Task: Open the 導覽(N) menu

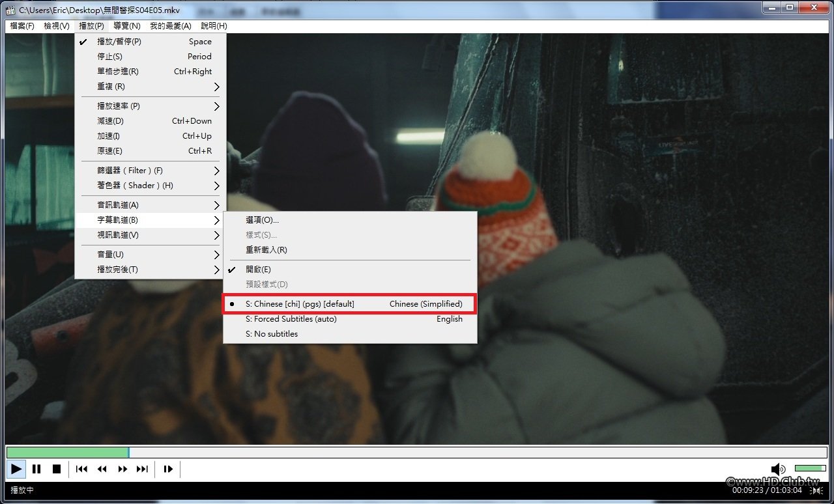Action: tap(126, 26)
